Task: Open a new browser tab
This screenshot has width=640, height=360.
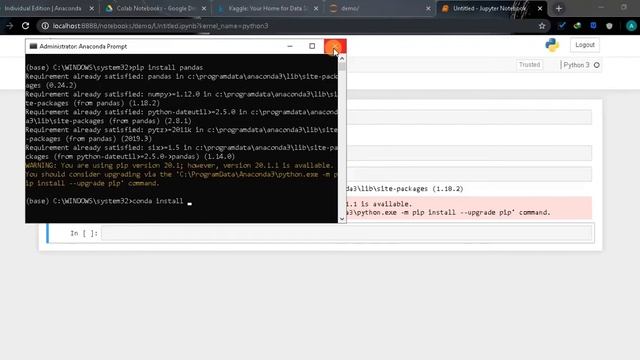Action: 559,8
